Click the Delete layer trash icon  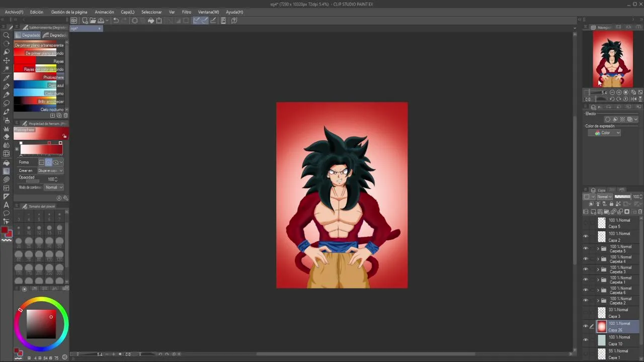[x=640, y=212]
